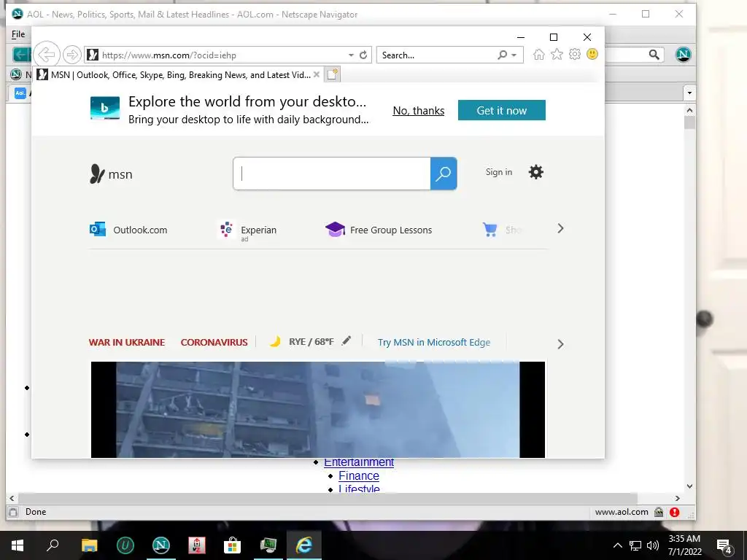Open a new tab in Internet Explorer
Viewport: 747px width, 560px height.
[333, 75]
